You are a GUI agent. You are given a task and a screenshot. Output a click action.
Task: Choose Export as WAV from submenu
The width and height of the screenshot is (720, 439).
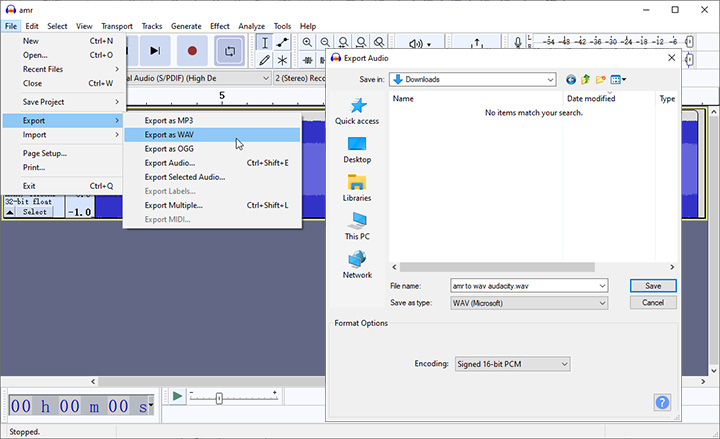tap(168, 134)
